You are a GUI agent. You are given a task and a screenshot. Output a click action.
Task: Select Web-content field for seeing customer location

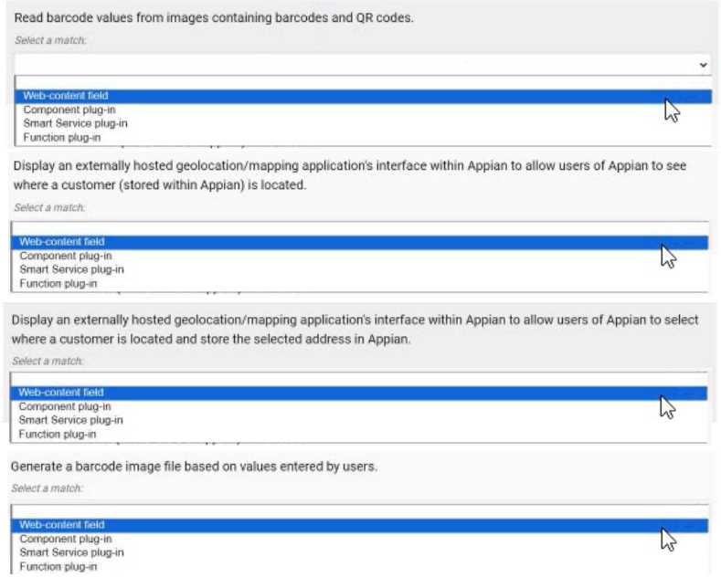coord(62,242)
